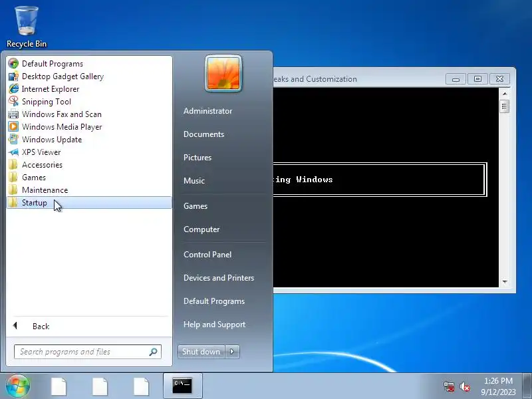The image size is (532, 399).
Task: Click the 'Windows' text in console
Action: pyautogui.click(x=314, y=180)
